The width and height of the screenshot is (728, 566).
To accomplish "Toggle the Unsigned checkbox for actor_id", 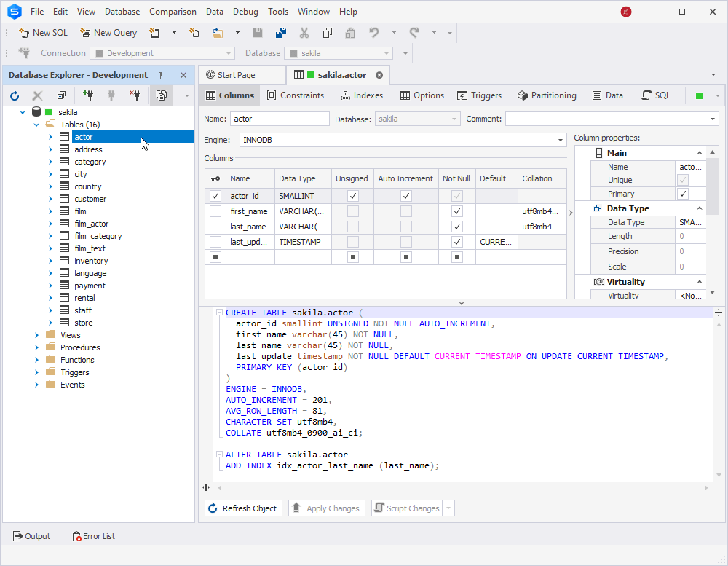I will click(352, 195).
